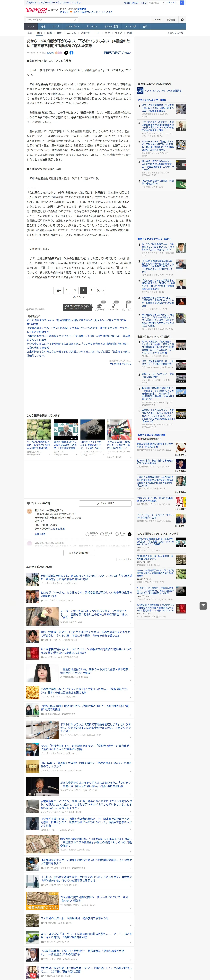
Task: Open access ranking item 1 about 埼玉・八潮
Action: (158, 108)
